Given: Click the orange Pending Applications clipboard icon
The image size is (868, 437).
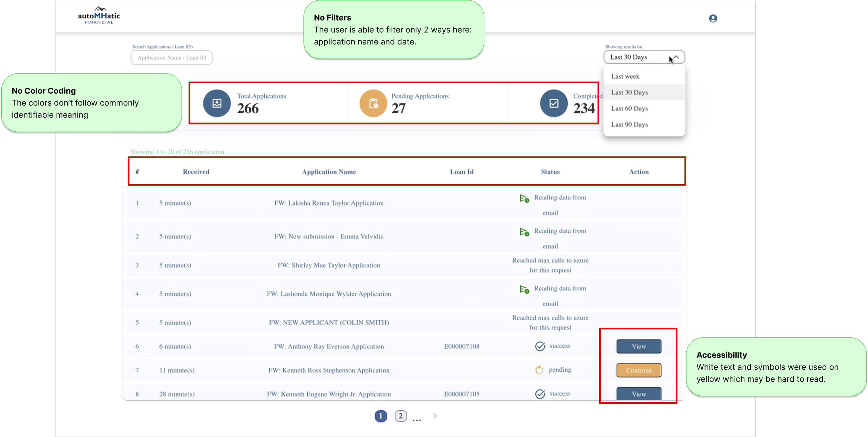Looking at the screenshot, I should 373,103.
